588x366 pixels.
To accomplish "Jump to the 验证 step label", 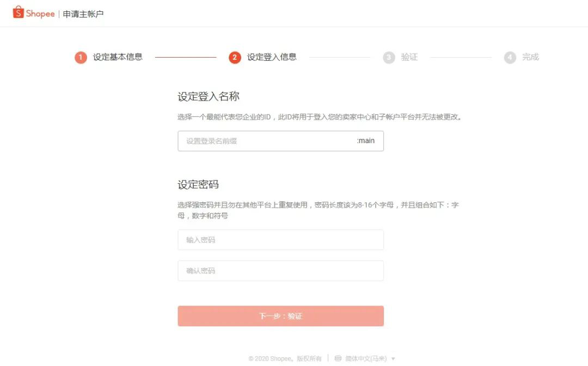I will [409, 57].
